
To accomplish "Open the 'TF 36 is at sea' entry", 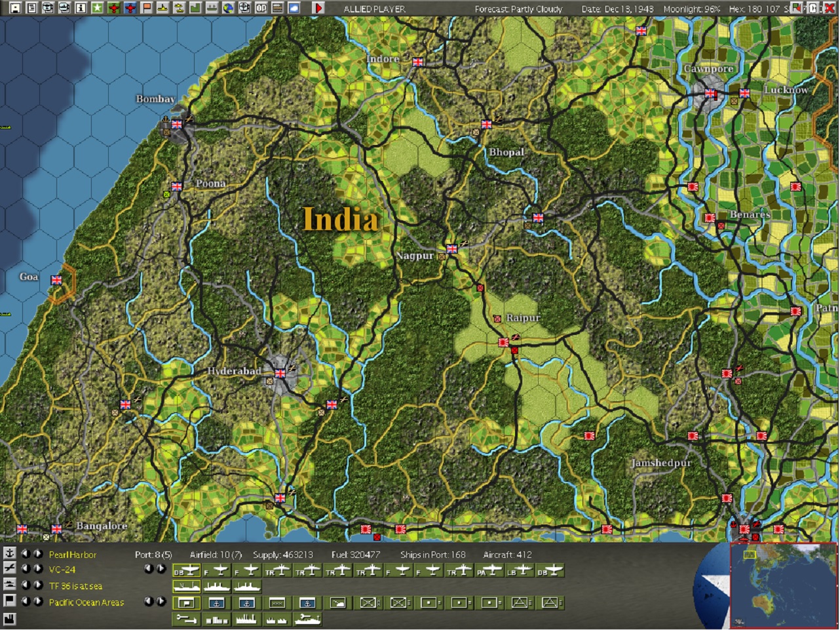I will [75, 586].
